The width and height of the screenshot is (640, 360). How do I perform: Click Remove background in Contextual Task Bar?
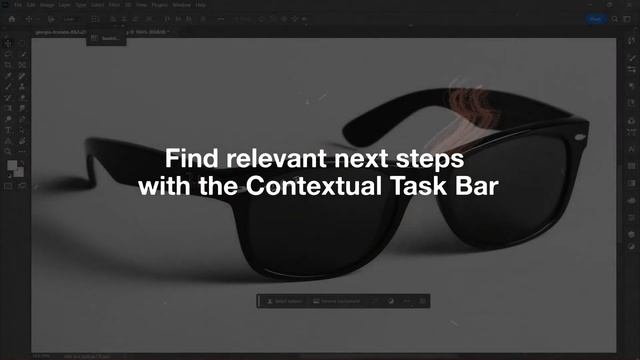coord(337,301)
